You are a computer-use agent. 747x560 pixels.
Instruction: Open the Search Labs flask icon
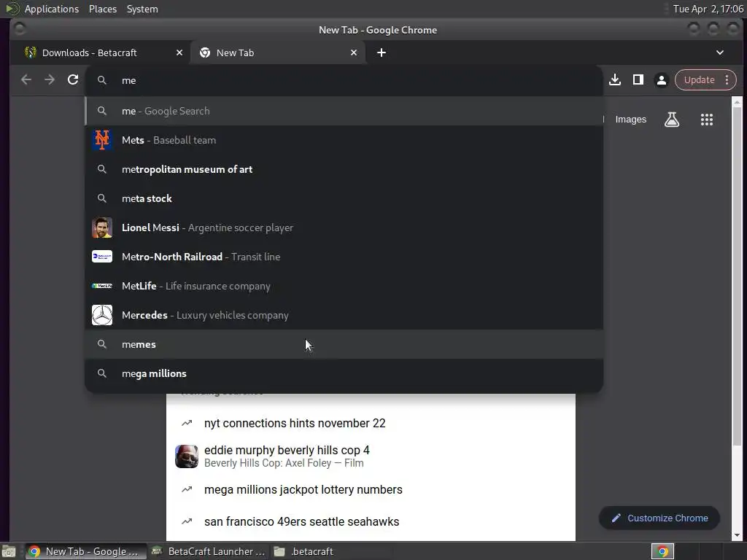point(672,119)
